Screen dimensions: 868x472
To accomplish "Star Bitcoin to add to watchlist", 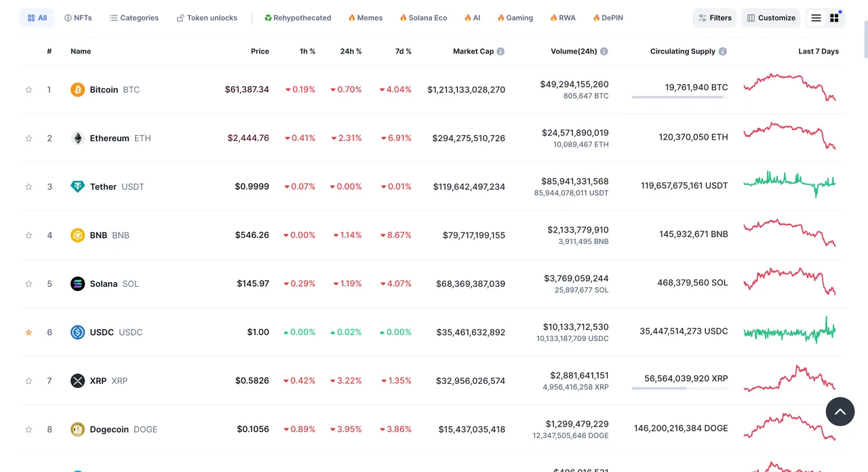I will click(x=28, y=90).
